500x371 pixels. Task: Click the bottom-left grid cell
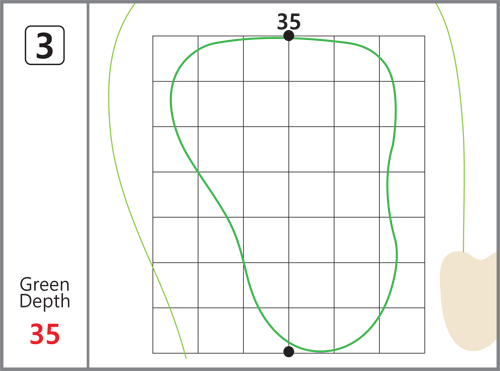coord(175,330)
